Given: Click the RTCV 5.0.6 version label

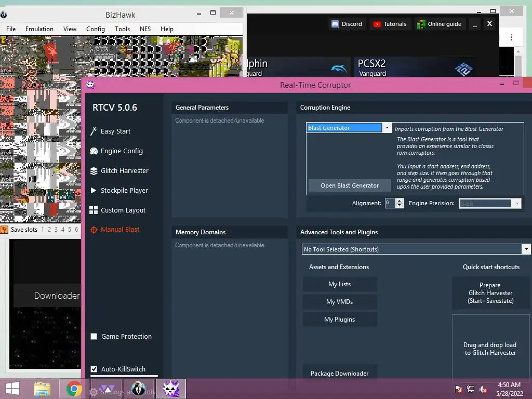Looking at the screenshot, I should [115, 108].
